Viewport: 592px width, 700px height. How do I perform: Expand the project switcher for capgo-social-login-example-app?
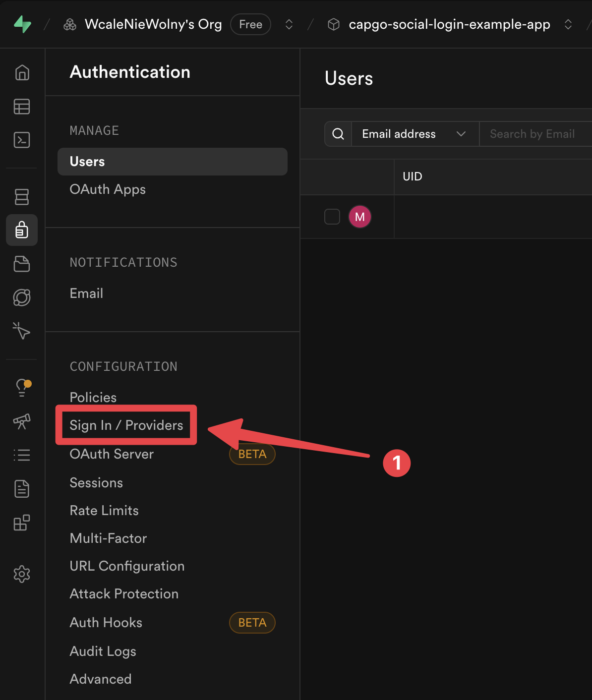click(568, 24)
